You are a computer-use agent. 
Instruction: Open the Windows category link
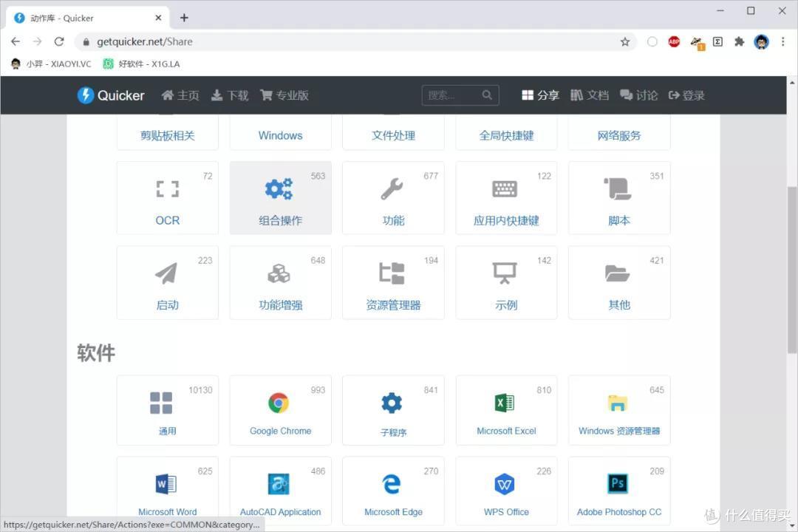click(x=281, y=135)
